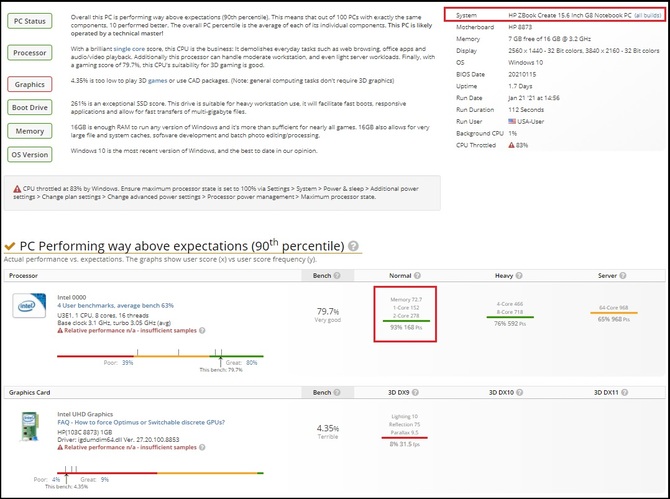Viewport: 670px width, 499px height.
Task: Click the checkmark icon before PC Performing
Action: 10,247
